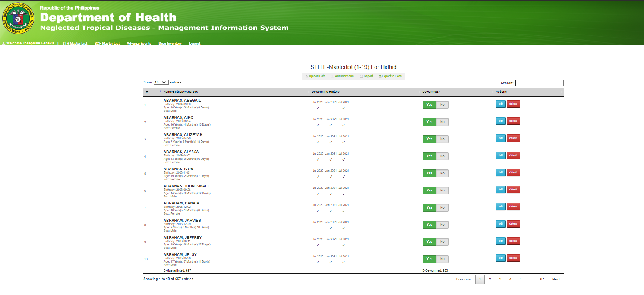
Task: Click the Department of Health seal logo
Action: (x=18, y=18)
